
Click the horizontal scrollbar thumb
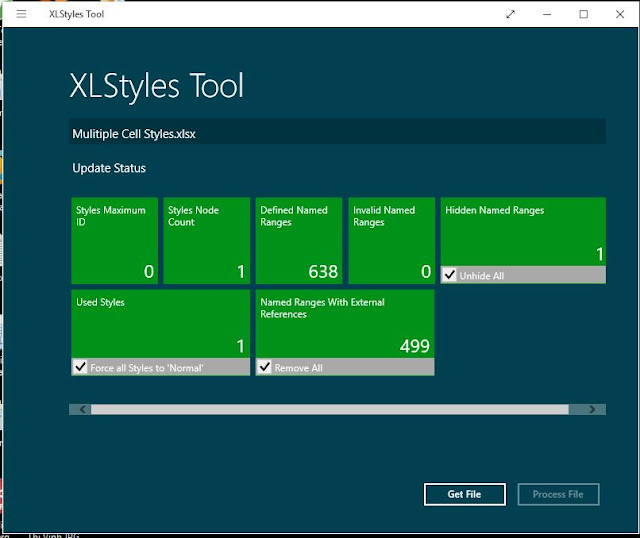330,409
